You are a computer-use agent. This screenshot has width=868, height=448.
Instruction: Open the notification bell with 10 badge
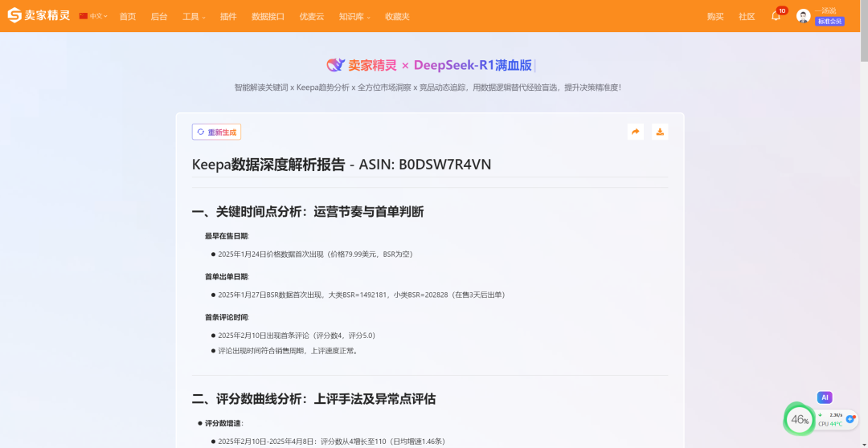pyautogui.click(x=776, y=16)
